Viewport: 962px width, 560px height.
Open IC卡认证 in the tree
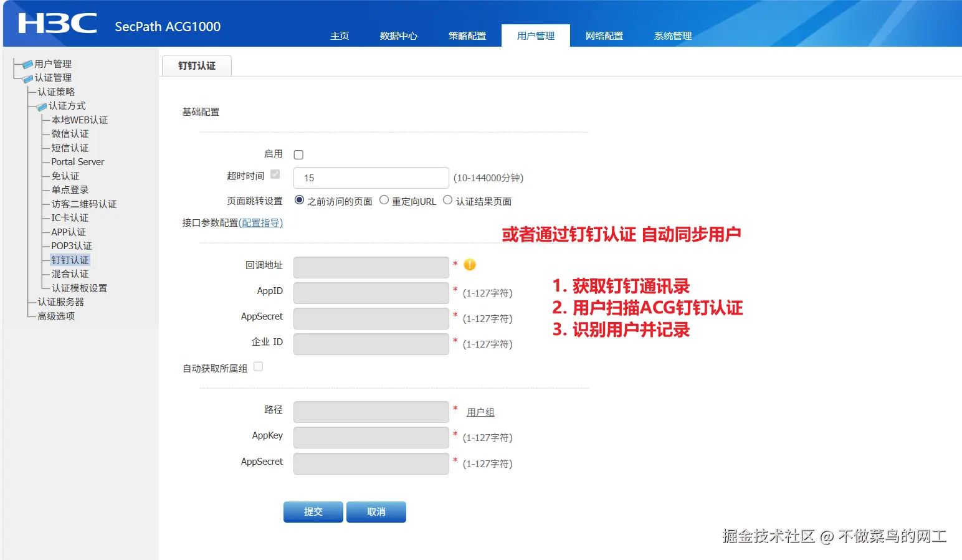click(70, 218)
